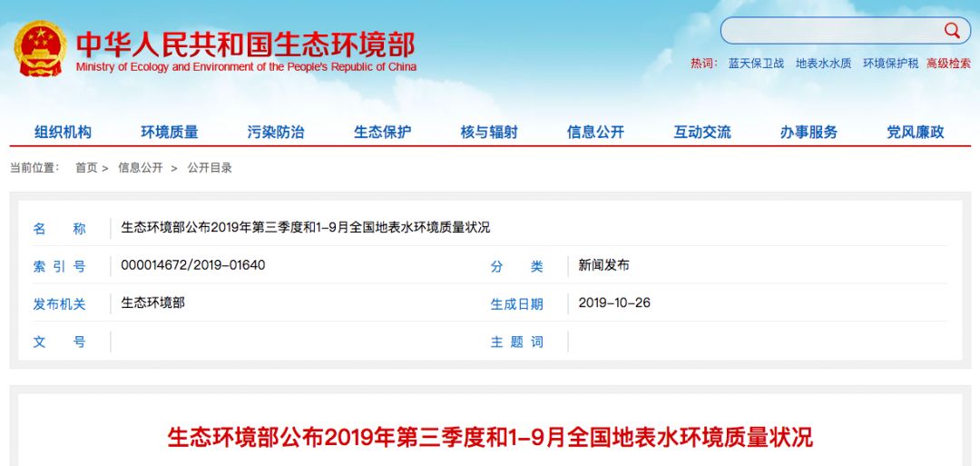
Task: Go to 首页 in breadcrumb
Action: [x=86, y=168]
